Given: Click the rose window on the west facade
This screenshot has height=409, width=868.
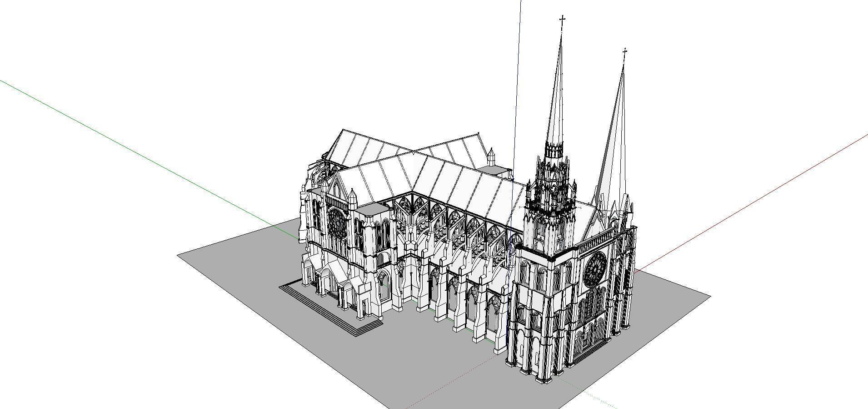Looking at the screenshot, I should (595, 269).
